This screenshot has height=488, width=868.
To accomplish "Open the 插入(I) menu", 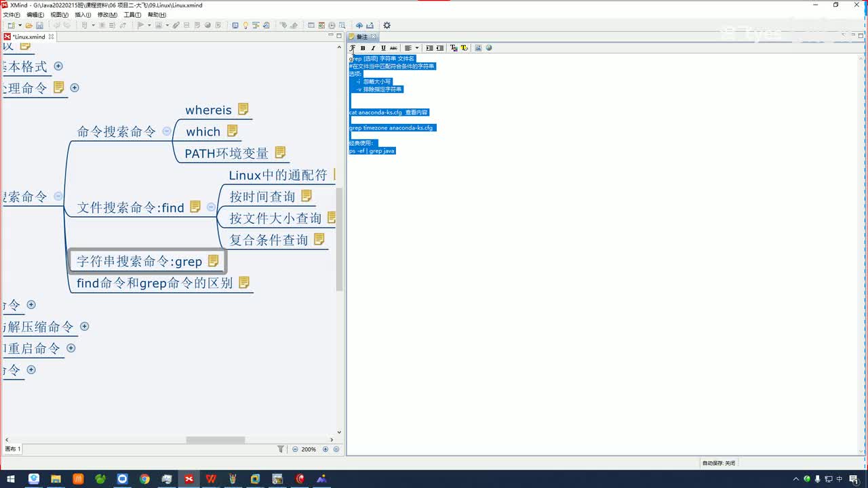I will point(83,14).
